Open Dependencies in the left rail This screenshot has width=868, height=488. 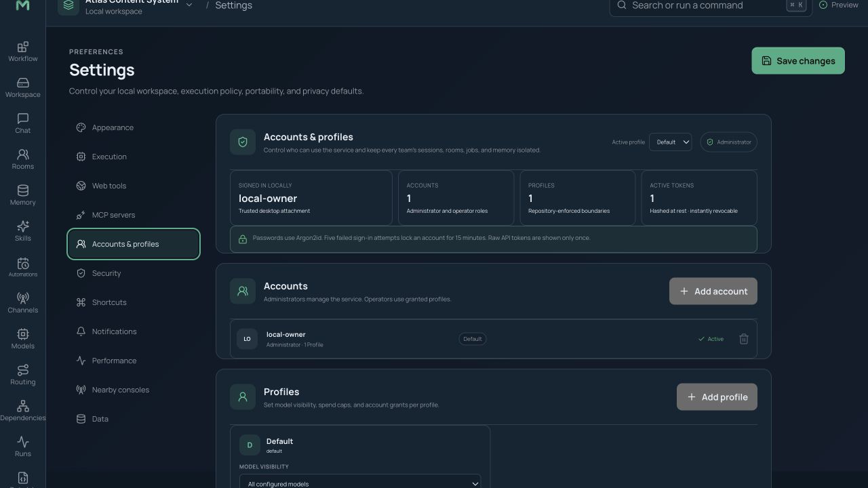pos(22,411)
